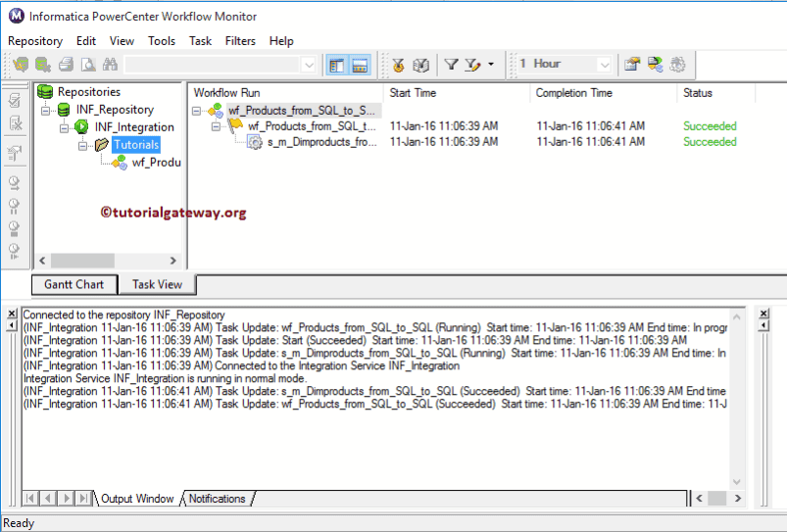Open the Repository menu
Image resolution: width=787 pixels, height=532 pixels.
pos(35,40)
